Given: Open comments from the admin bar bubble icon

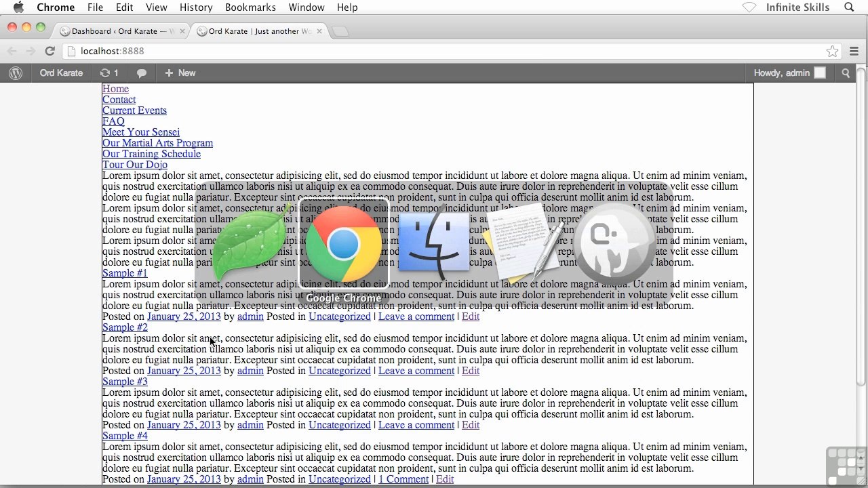Looking at the screenshot, I should tap(142, 73).
